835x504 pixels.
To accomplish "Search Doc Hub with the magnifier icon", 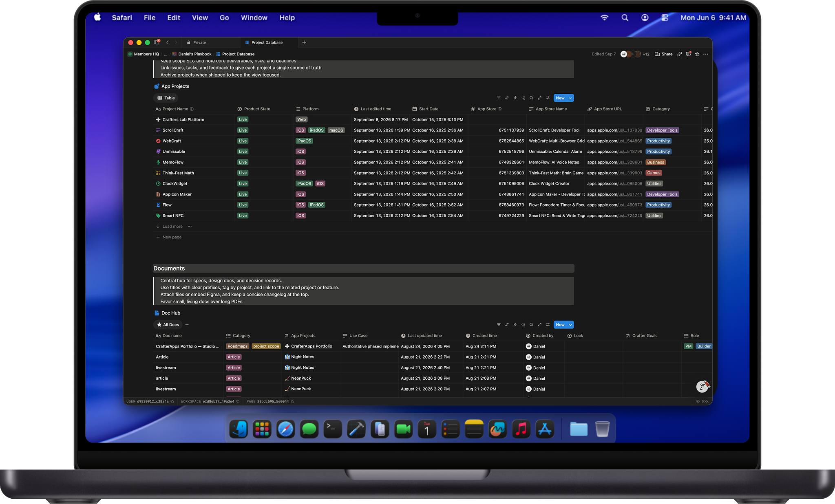I will 531,325.
